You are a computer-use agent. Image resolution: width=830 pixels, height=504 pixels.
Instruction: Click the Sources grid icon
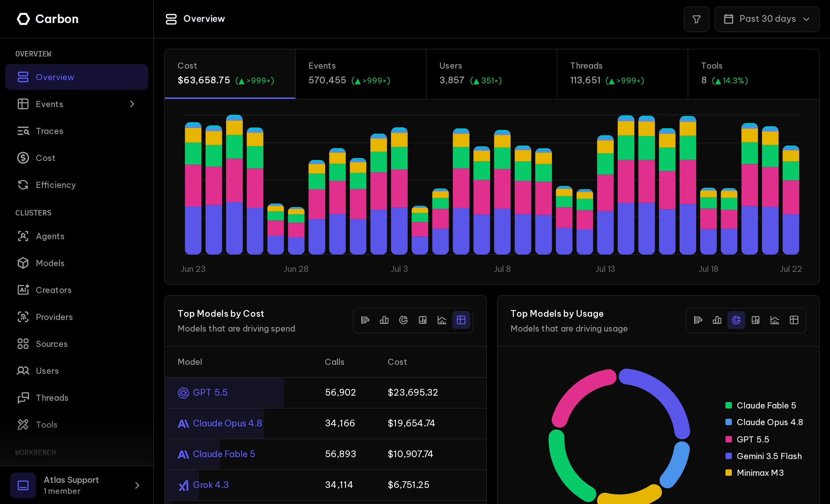pyautogui.click(x=23, y=344)
